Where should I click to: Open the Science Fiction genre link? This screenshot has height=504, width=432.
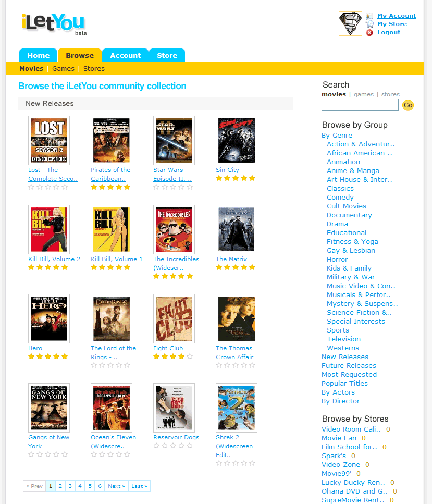pyautogui.click(x=359, y=312)
